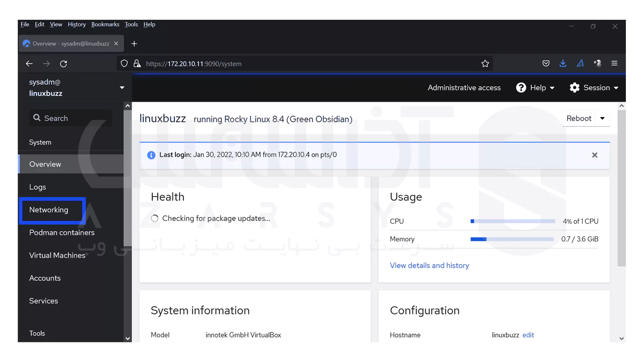Image resolution: width=644 pixels, height=362 pixels.
Task: Click the Reboot button
Action: [x=579, y=118]
